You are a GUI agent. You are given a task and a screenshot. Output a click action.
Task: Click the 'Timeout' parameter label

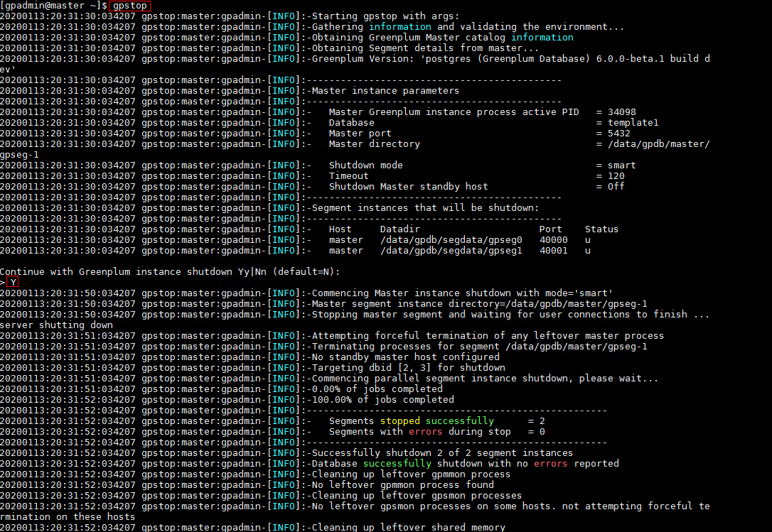[348, 176]
